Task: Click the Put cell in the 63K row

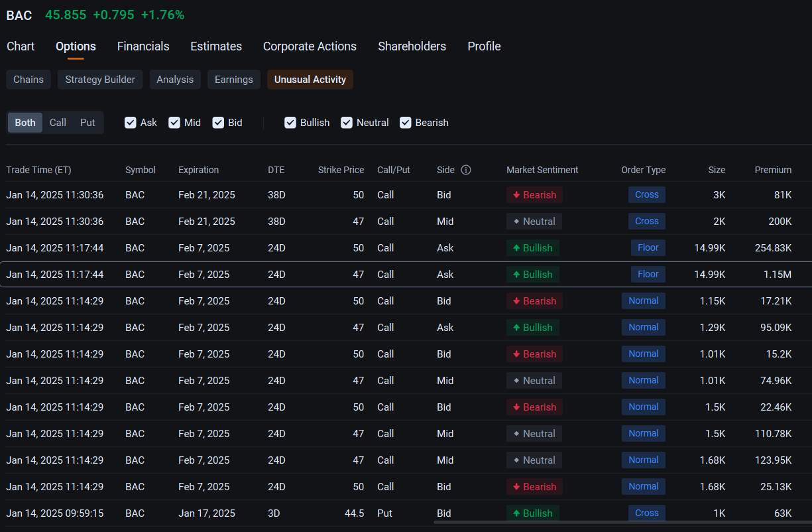Action: [384, 513]
